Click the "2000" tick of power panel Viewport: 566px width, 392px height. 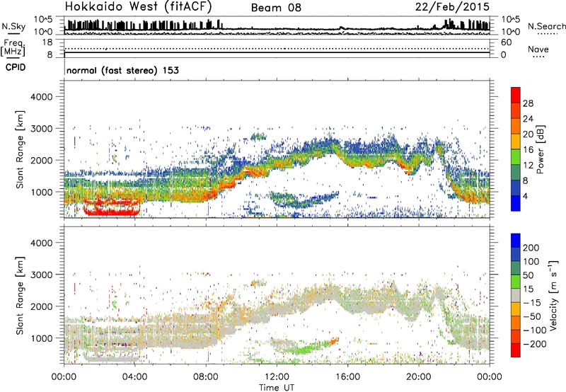(41, 160)
